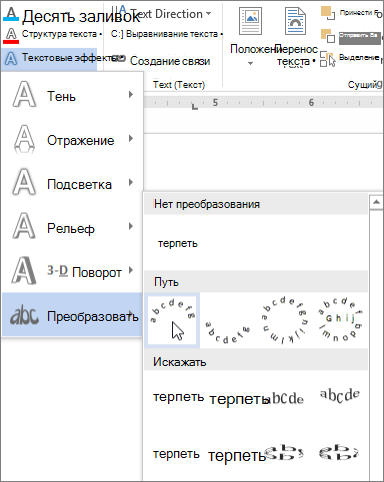Screen dimensions: 384x482
Task: Click the 'Структура текста' outline icon
Action: click(11, 35)
